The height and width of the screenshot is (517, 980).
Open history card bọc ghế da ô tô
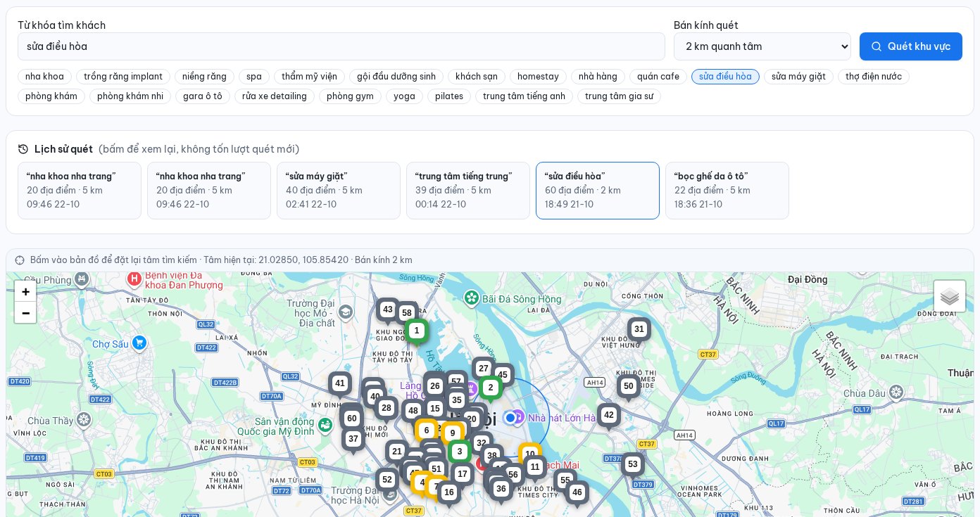pos(727,191)
